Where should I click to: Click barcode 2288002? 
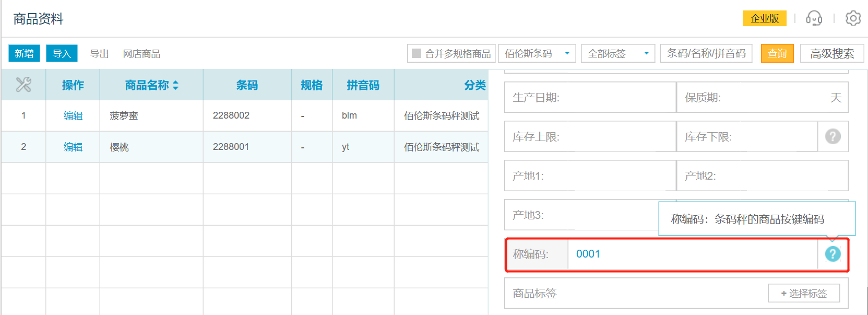point(231,115)
